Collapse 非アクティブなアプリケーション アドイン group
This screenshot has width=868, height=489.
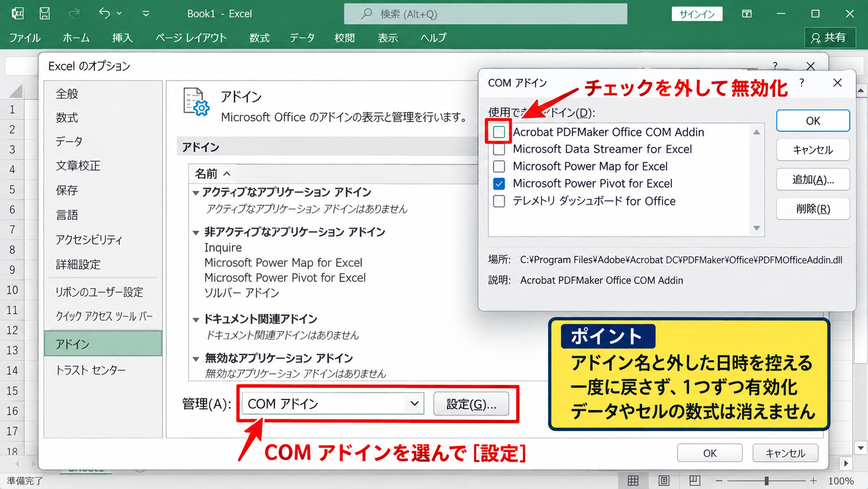tap(196, 232)
